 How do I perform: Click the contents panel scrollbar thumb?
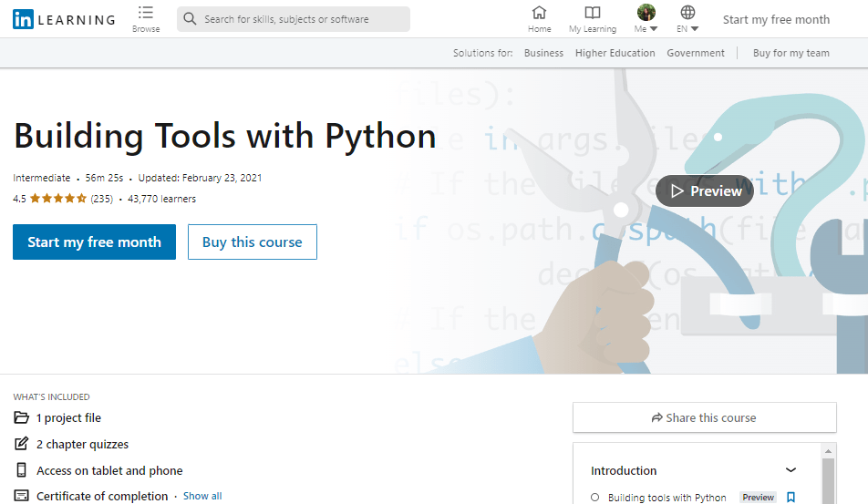pos(828,481)
